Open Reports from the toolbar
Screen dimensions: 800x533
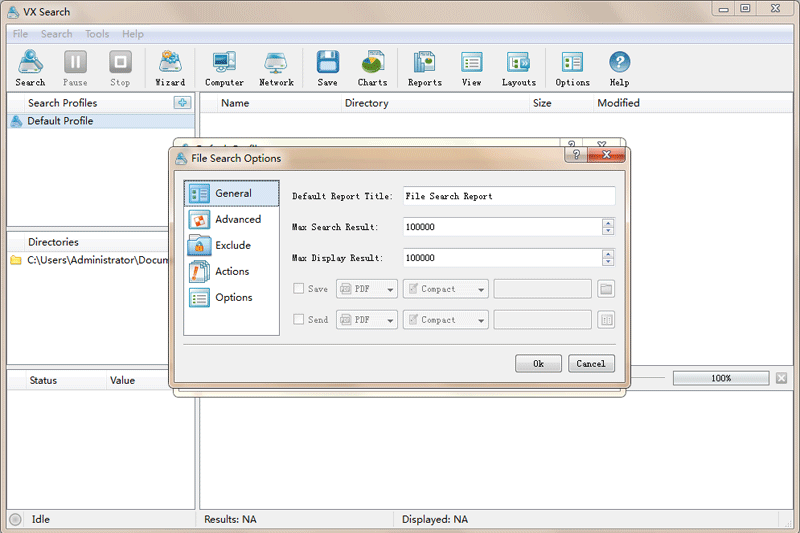(x=424, y=68)
